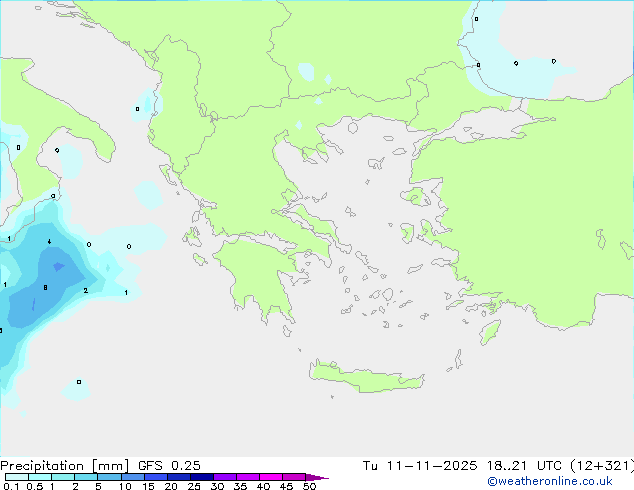634x490 pixels.
Task: Click the island of Rhodes on the map
Action: (490, 332)
